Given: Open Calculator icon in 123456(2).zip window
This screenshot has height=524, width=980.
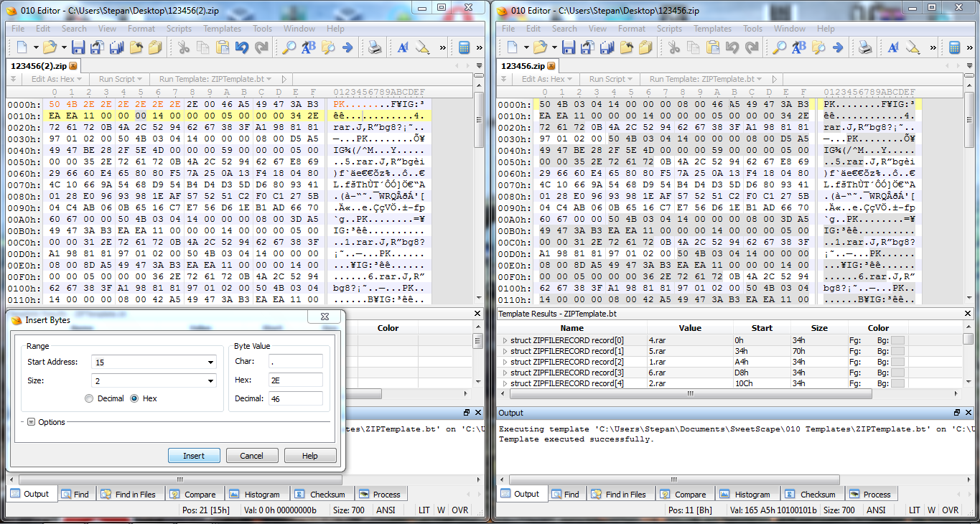Looking at the screenshot, I should point(464,48).
